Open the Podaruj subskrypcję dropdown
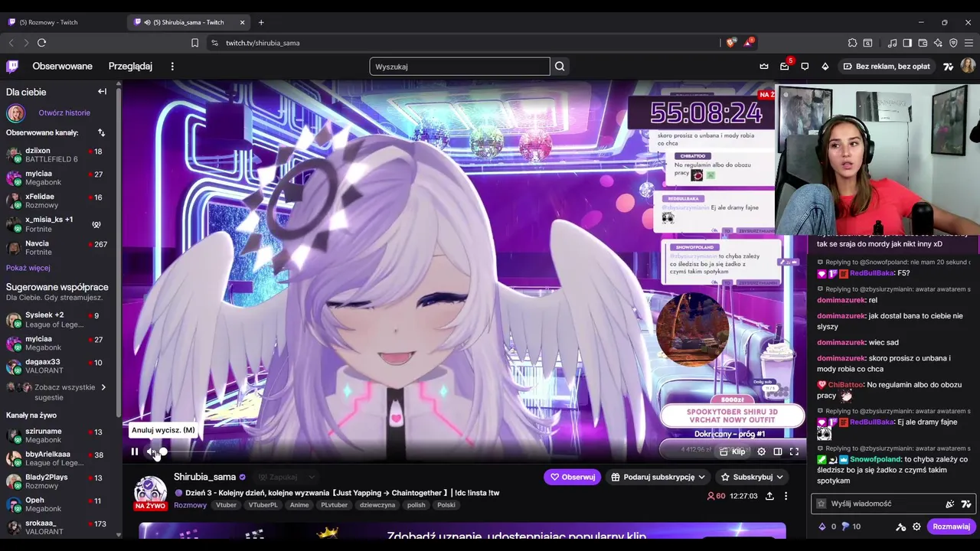 click(x=658, y=477)
